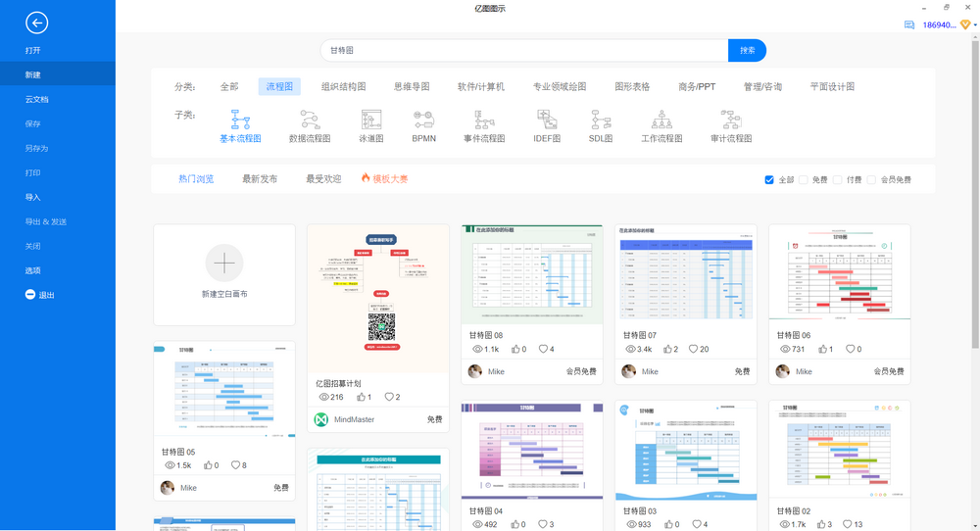This screenshot has width=980, height=531.
Task: Open the 工作流程图 subcategory icon
Action: [x=661, y=121]
